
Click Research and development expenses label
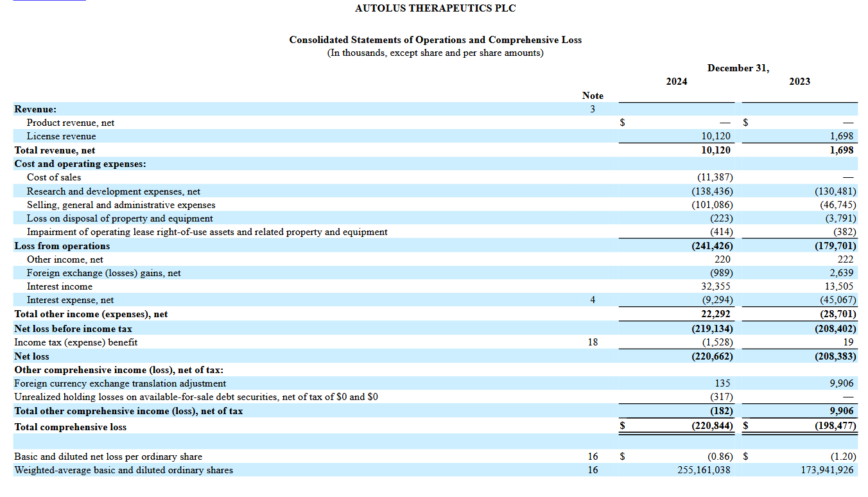[x=113, y=191]
